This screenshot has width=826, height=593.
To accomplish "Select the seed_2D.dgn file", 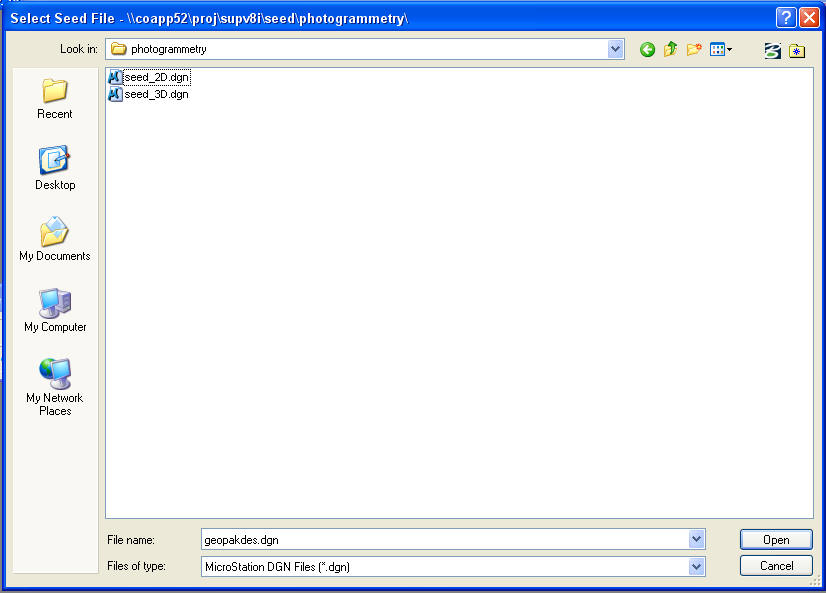I will coord(156,77).
